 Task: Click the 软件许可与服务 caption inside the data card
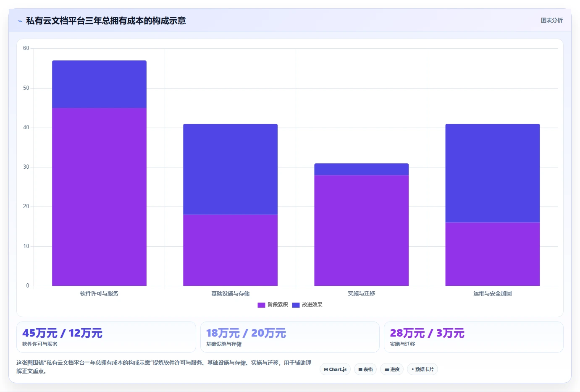40,344
